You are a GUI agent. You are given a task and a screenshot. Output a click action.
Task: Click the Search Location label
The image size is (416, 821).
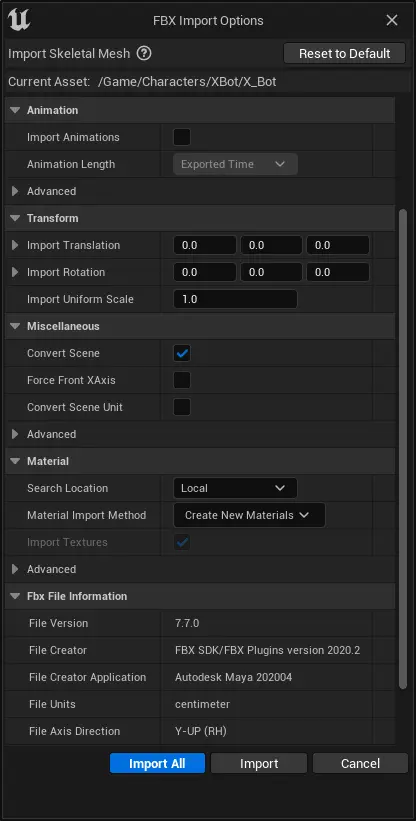pos(67,488)
